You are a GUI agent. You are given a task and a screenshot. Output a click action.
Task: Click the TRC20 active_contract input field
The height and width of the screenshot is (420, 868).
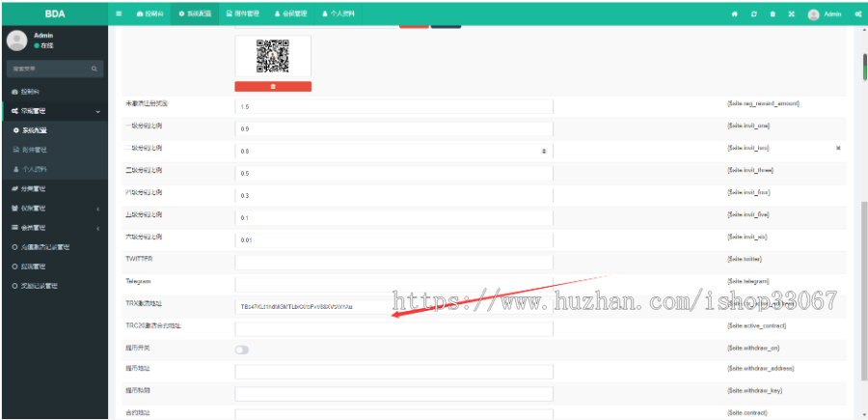[x=393, y=328]
